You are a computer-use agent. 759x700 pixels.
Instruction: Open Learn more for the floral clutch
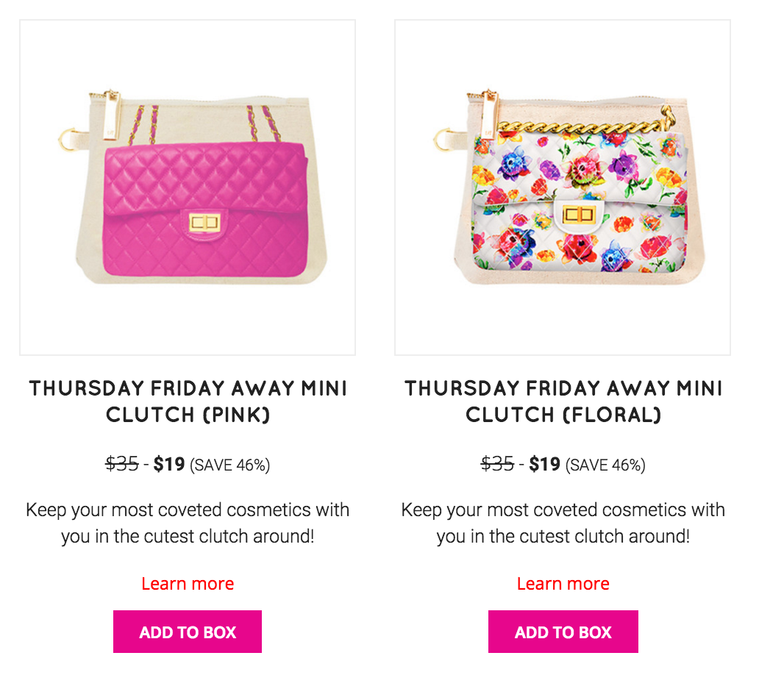click(563, 583)
